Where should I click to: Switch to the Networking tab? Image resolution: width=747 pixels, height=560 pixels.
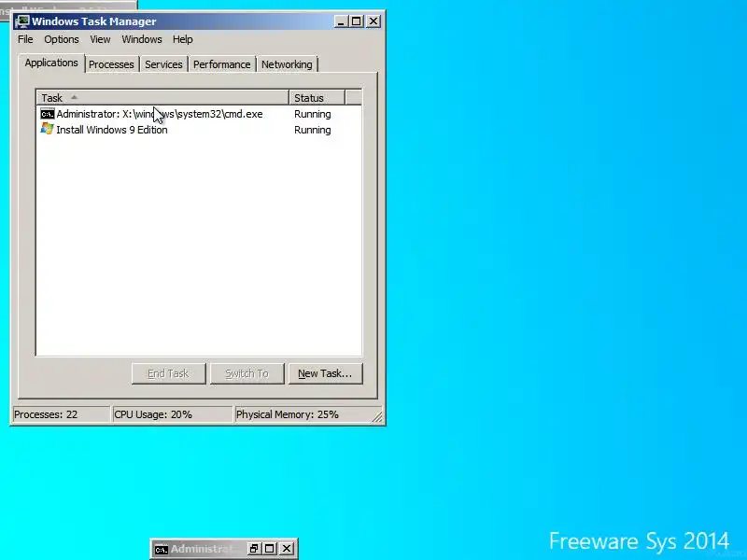(287, 64)
